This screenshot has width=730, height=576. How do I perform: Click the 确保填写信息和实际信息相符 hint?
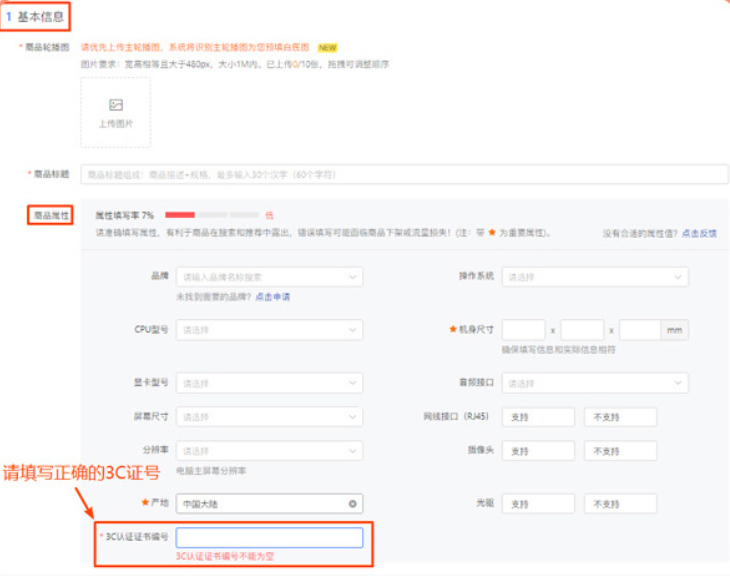tap(558, 350)
